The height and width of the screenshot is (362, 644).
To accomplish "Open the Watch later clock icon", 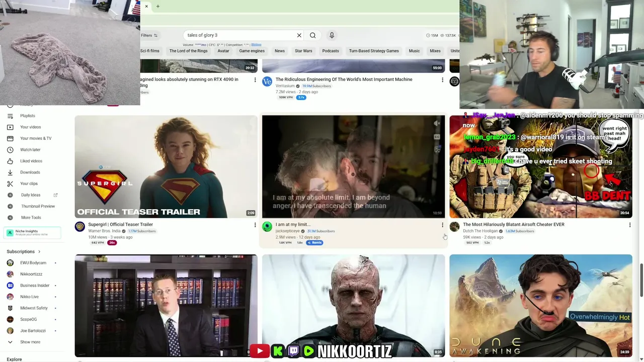I will 10,150.
